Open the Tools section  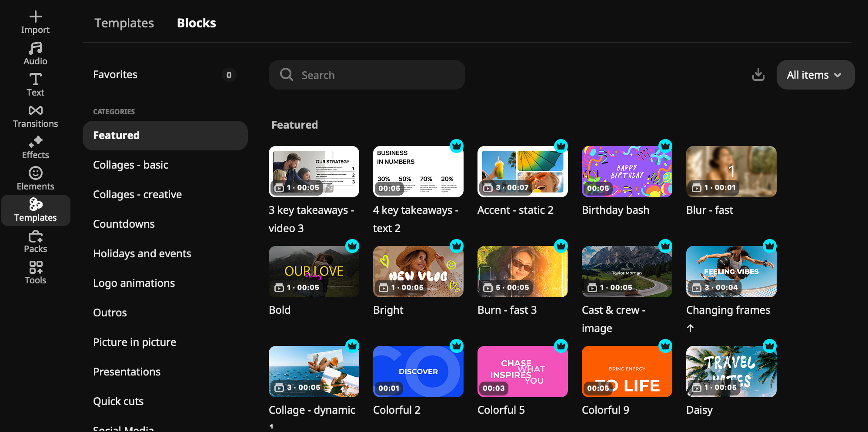(35, 273)
